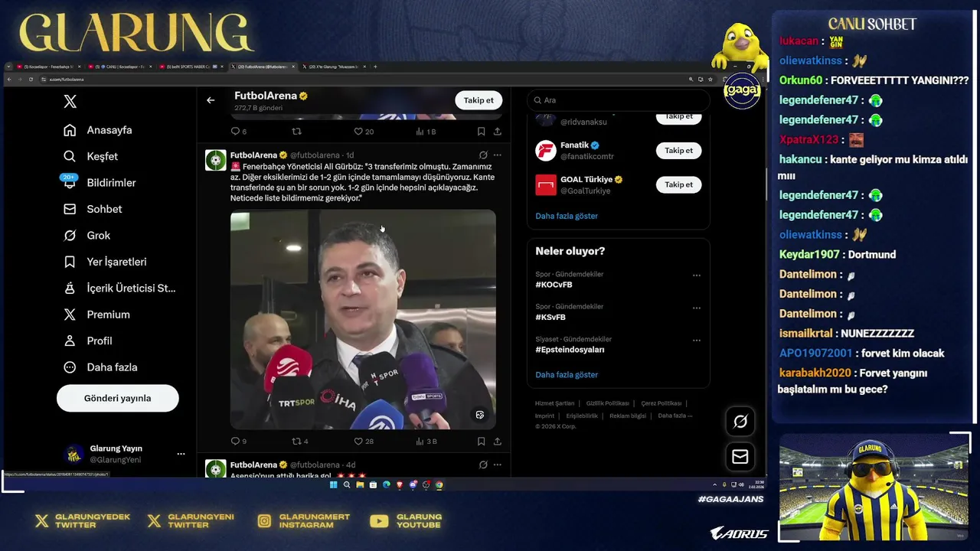Follow GOAL Türkiye with its Takip et button
980x551 pixels.
(x=678, y=184)
